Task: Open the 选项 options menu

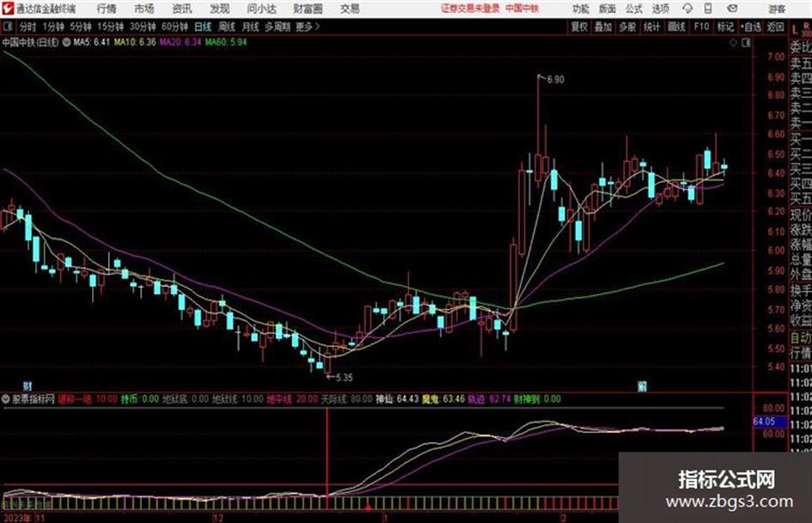Action: 660,9
